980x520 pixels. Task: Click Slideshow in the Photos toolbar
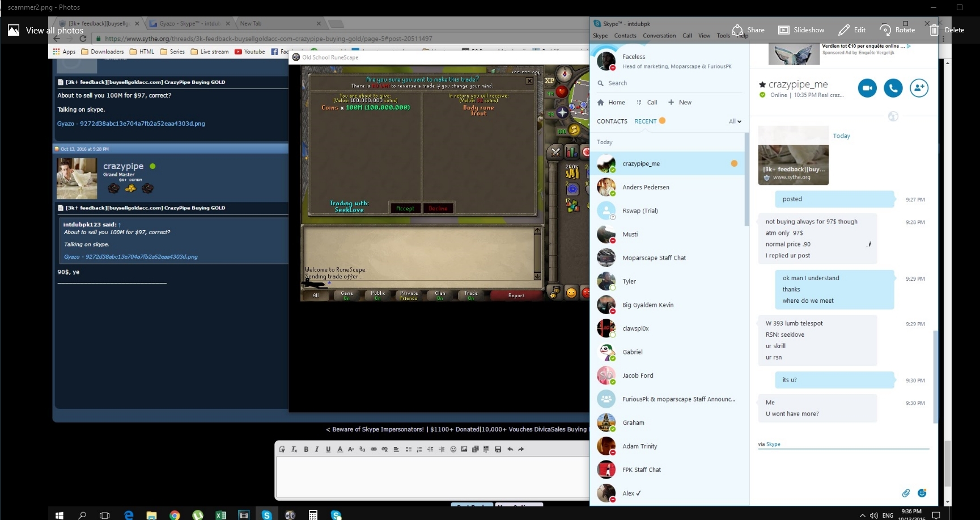(801, 30)
